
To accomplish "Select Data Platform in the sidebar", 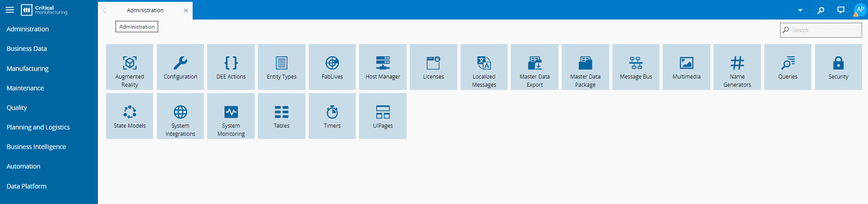I will pyautogui.click(x=26, y=186).
